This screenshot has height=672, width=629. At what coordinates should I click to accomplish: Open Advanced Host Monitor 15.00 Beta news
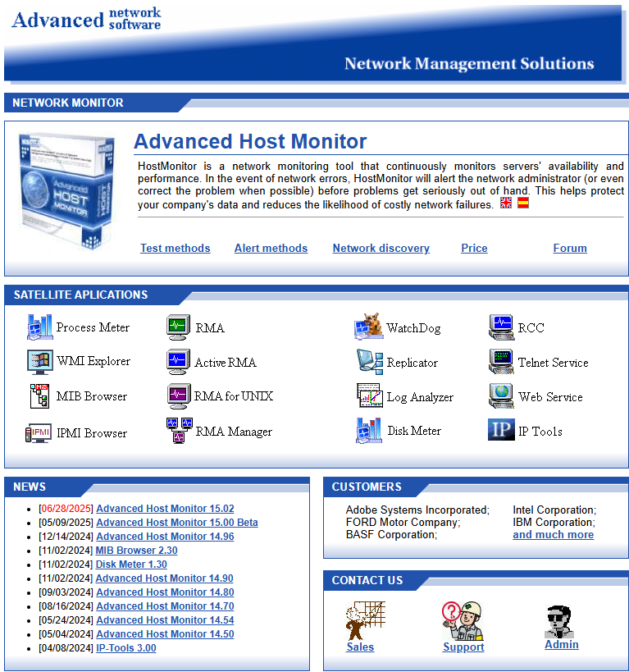[x=177, y=523]
